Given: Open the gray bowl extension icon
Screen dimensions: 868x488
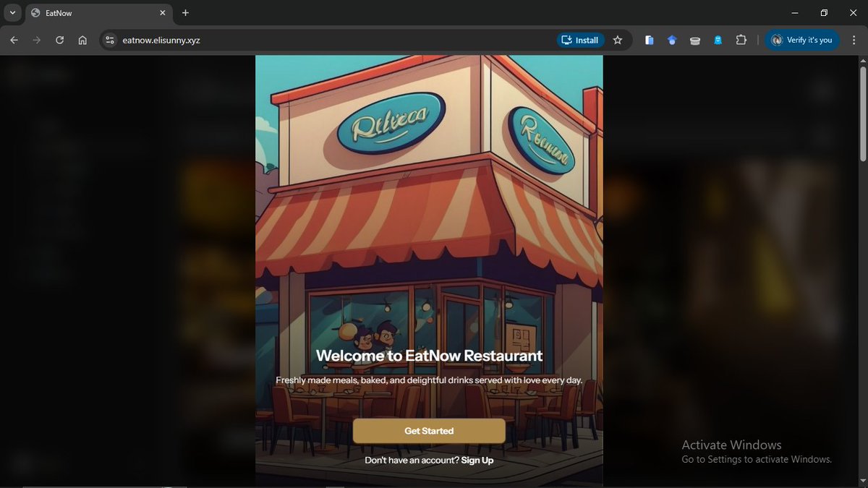Looking at the screenshot, I should click(695, 40).
